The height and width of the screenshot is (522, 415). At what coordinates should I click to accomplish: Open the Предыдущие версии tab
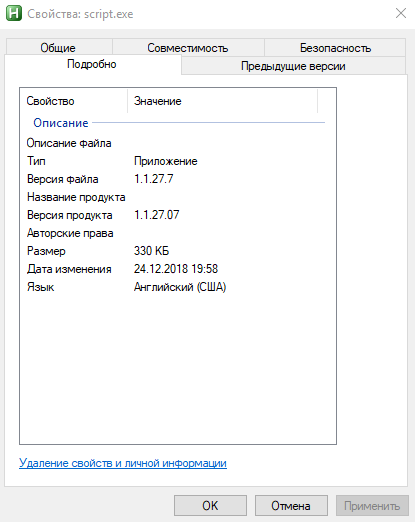pos(293,66)
